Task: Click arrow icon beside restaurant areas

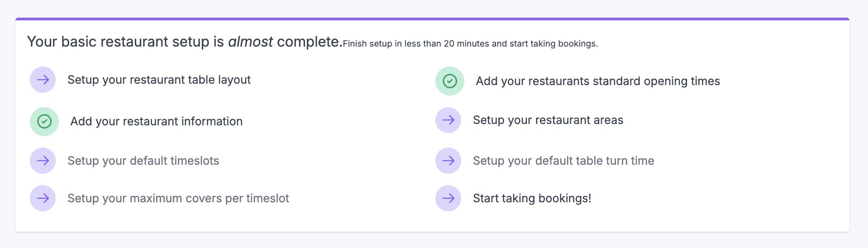Action: pyautogui.click(x=448, y=120)
